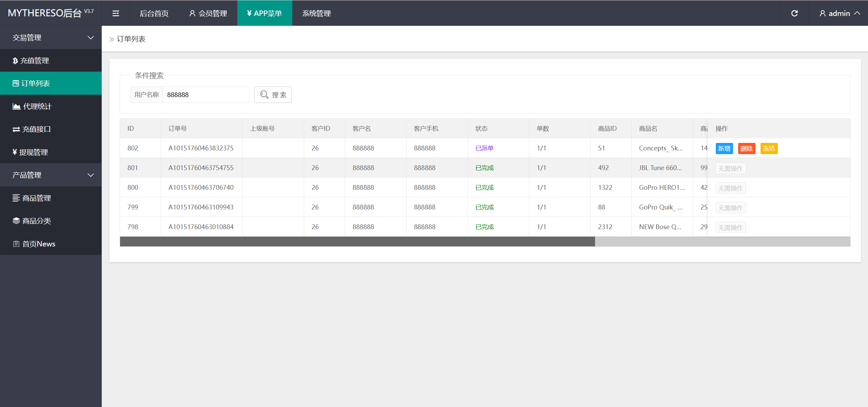Viewport: 868px width, 407px height.
Task: Click the 搜索 search button
Action: click(273, 95)
